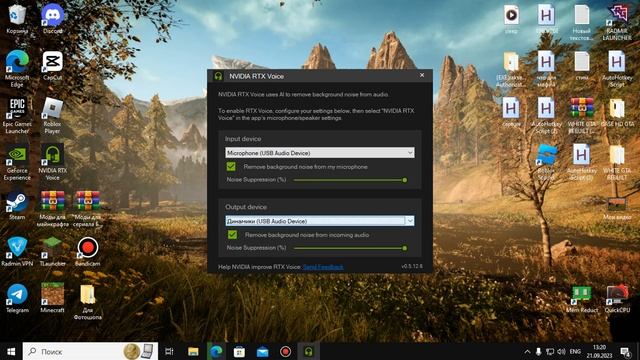Image resolution: width=640 pixels, height=360 pixels.
Task: Switch to Bandicam in the taskbar
Action: coord(285,351)
